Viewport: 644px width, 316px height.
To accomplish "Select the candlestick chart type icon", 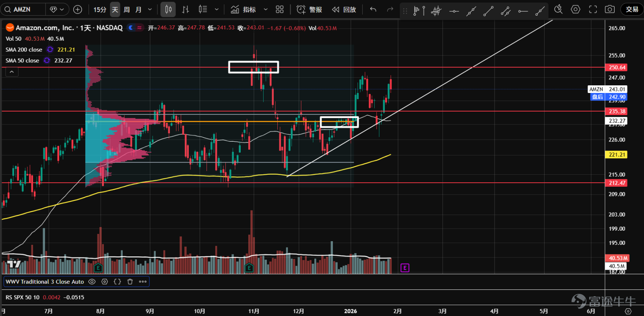I will click(168, 9).
